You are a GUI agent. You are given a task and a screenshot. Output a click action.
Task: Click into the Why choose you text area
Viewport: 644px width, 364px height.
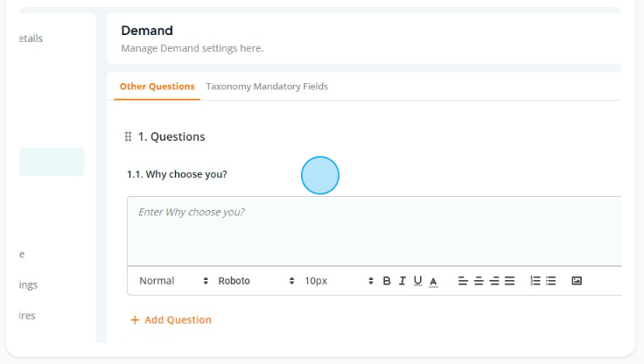point(374,231)
